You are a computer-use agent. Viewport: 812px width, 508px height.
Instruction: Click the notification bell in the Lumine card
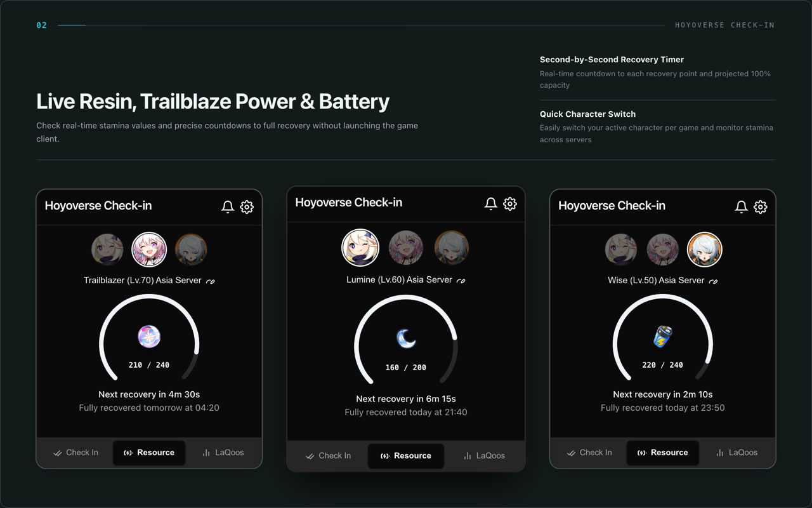(x=491, y=203)
